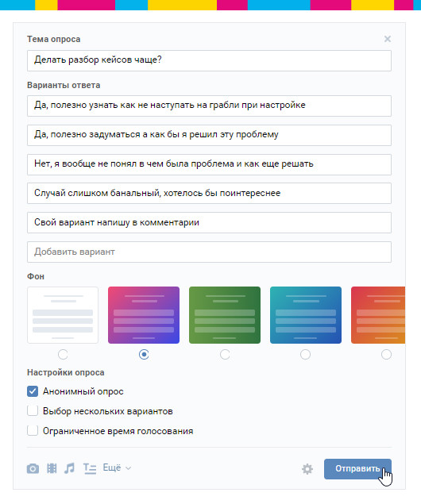
Task: Expand the 'Ещё' attachments dropdown
Action: (x=117, y=467)
